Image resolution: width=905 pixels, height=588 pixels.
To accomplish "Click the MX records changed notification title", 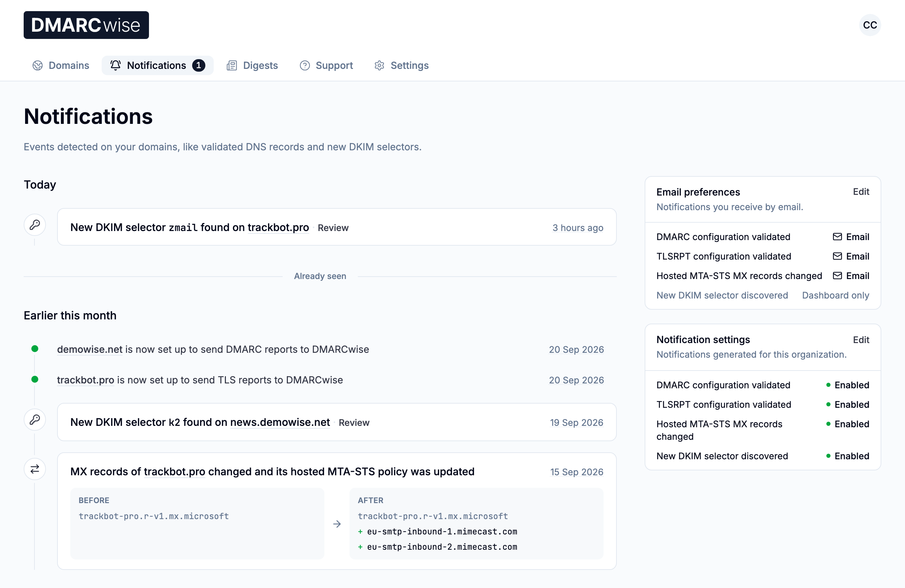I will click(x=272, y=472).
